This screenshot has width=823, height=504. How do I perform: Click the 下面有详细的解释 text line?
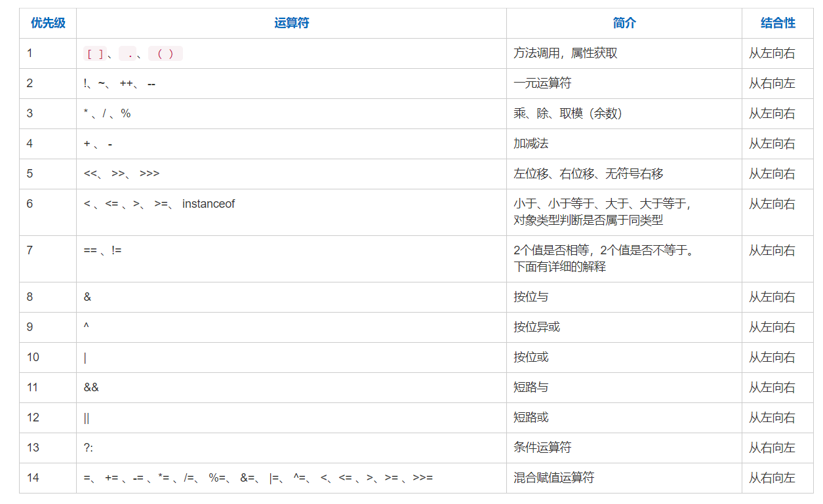coord(559,267)
